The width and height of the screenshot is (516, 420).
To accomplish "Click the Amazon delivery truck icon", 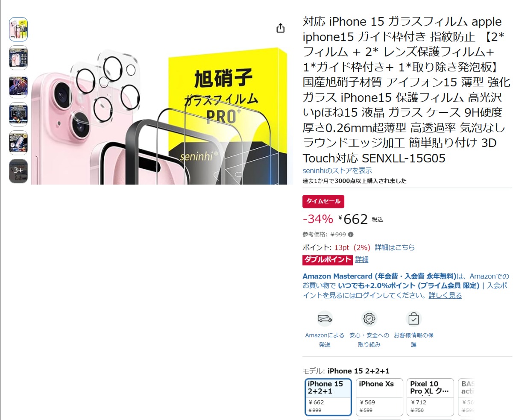I will click(325, 319).
